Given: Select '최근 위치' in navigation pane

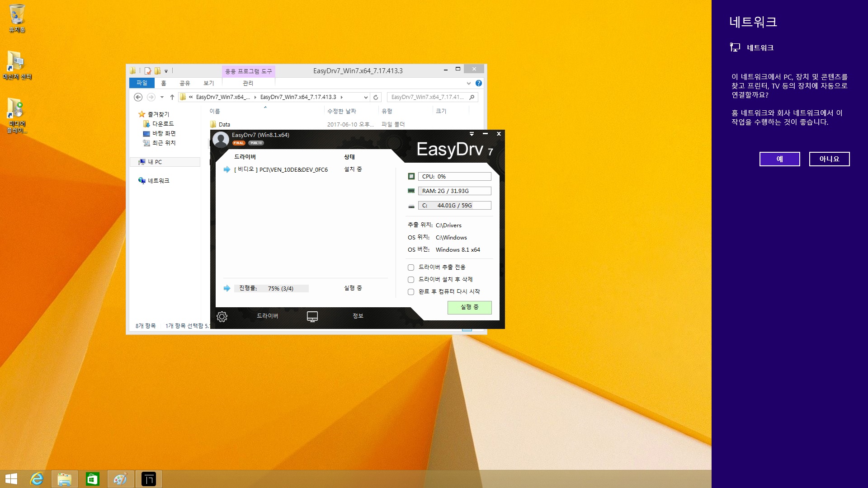Looking at the screenshot, I should pyautogui.click(x=164, y=143).
